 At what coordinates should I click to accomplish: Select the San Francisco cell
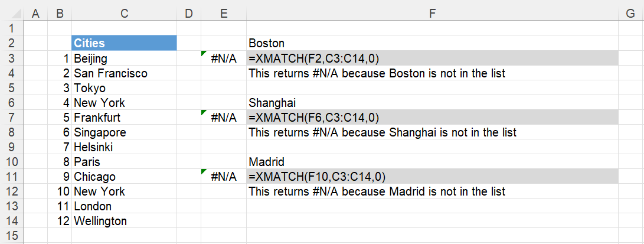click(x=125, y=73)
